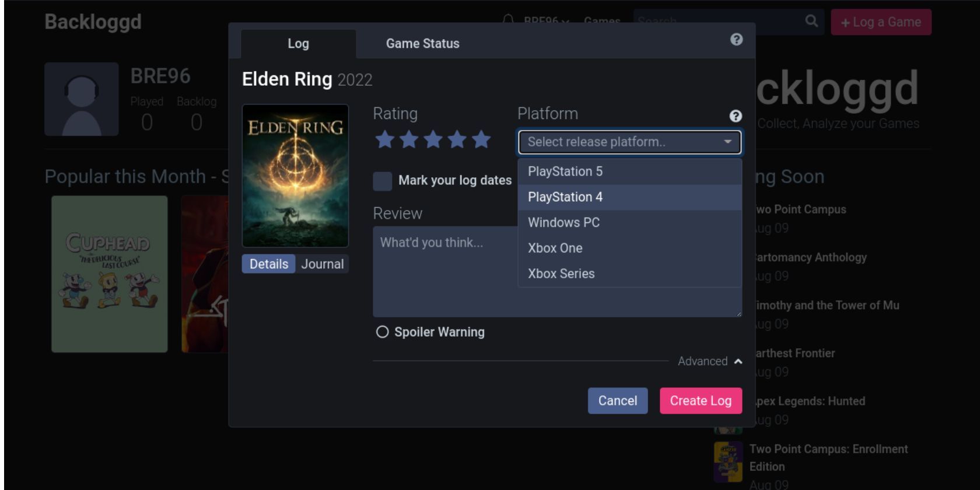Click the Create Log button
The height and width of the screenshot is (490, 980).
[701, 401]
